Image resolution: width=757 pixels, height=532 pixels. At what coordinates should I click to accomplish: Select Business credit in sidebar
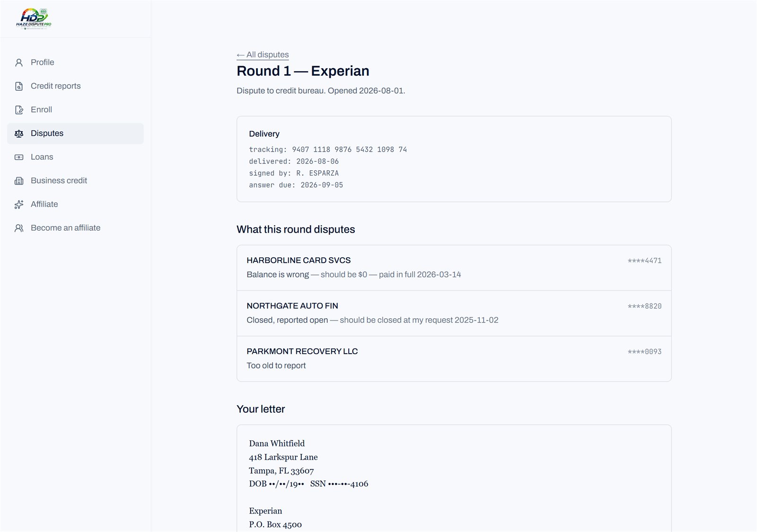[x=75, y=181]
